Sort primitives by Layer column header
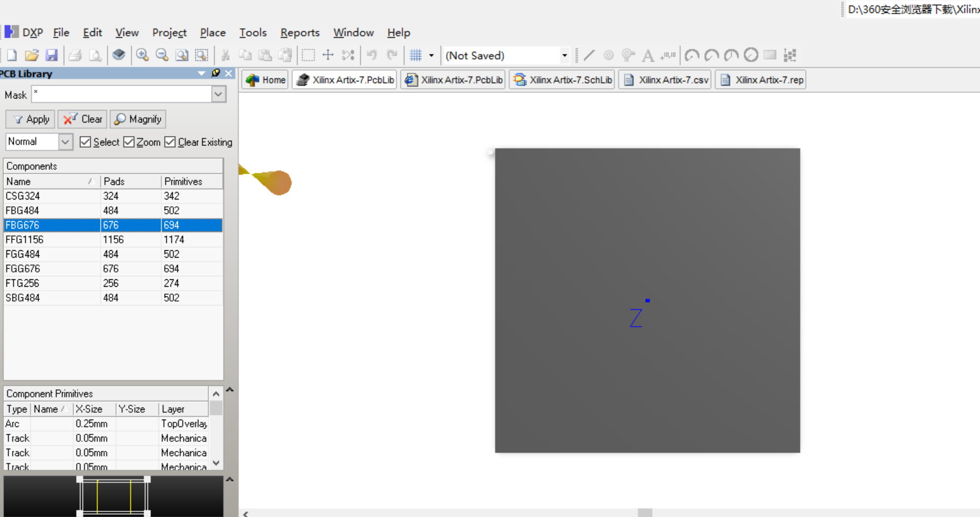The image size is (980, 517). (x=183, y=409)
